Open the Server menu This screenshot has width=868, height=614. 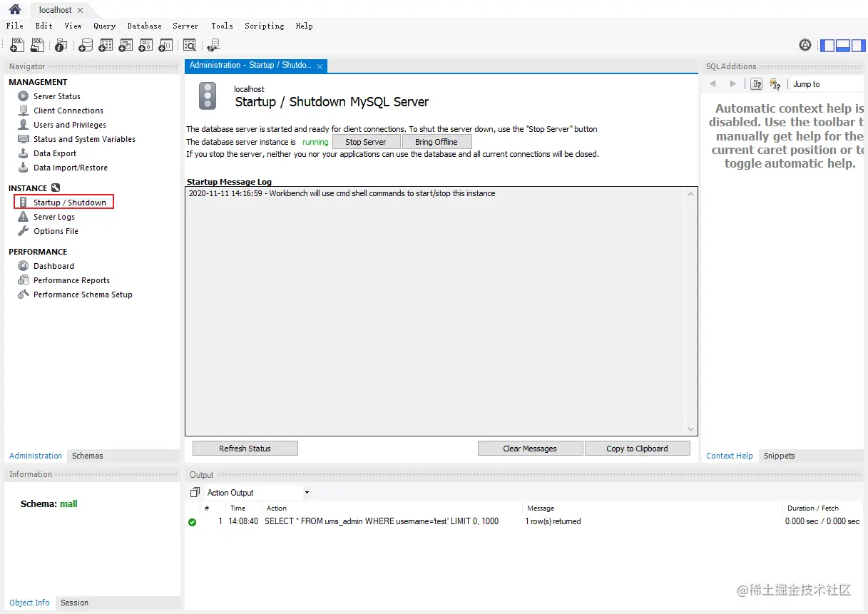(185, 26)
